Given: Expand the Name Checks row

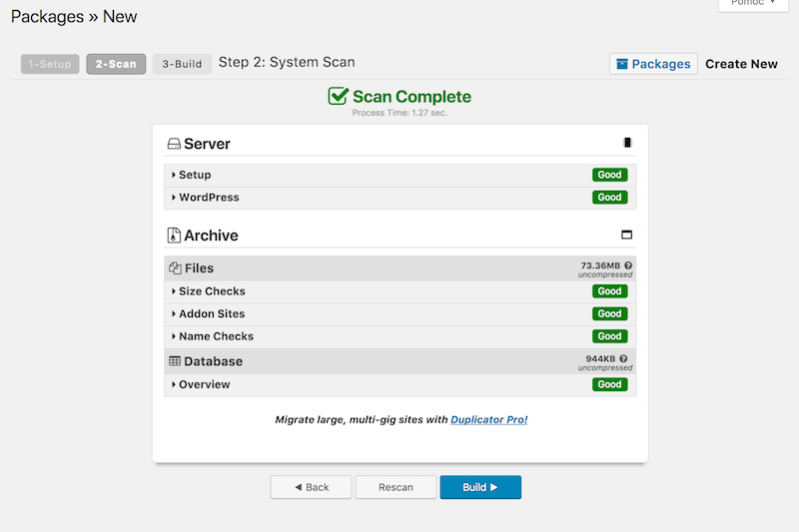Looking at the screenshot, I should coord(400,336).
